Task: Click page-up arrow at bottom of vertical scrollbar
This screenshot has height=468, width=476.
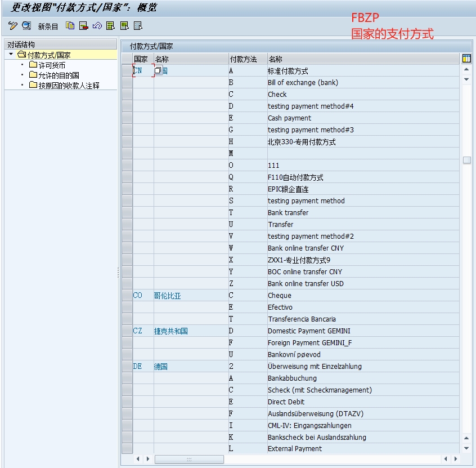Action: pos(466,438)
